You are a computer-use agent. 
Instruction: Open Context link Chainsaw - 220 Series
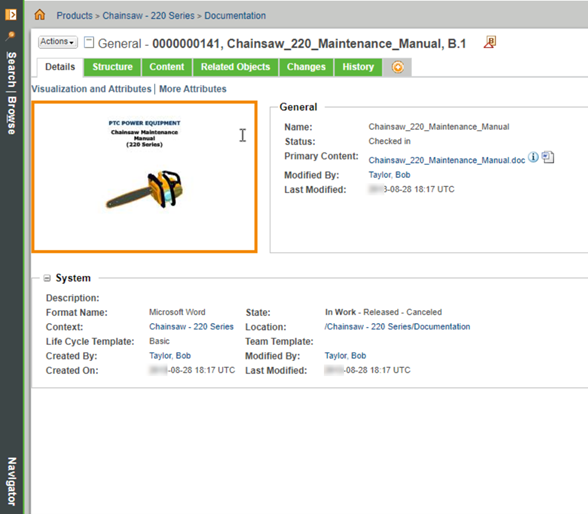coord(191,327)
